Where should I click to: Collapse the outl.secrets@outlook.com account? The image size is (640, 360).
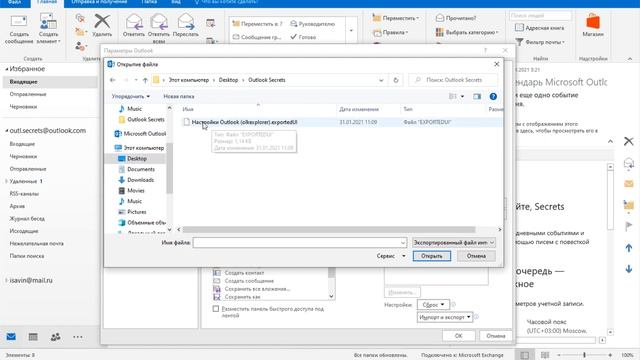6,131
